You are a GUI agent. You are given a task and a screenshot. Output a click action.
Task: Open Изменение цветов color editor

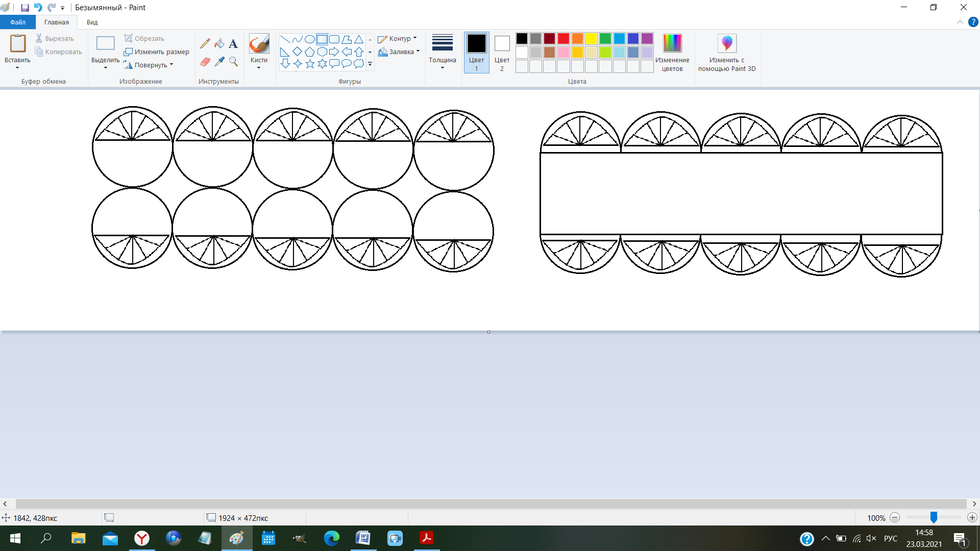[672, 52]
